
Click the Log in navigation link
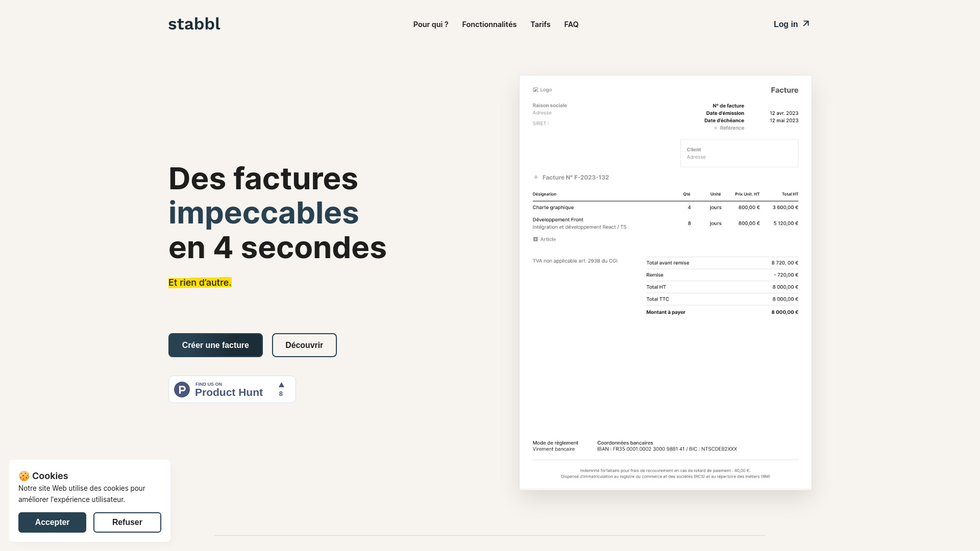(792, 24)
